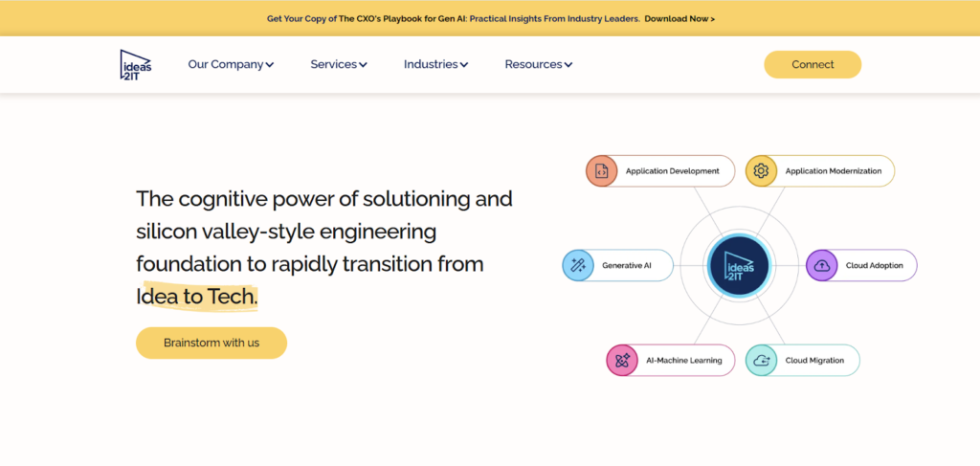Expand the Industries dropdown chevron

pos(464,65)
